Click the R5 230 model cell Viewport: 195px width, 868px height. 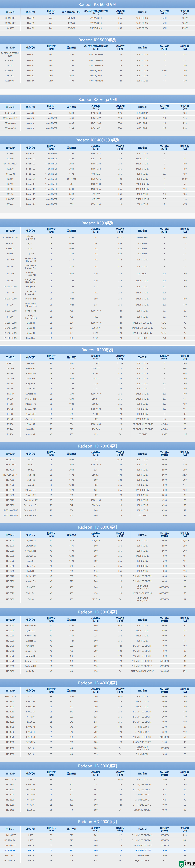tap(10, 434)
